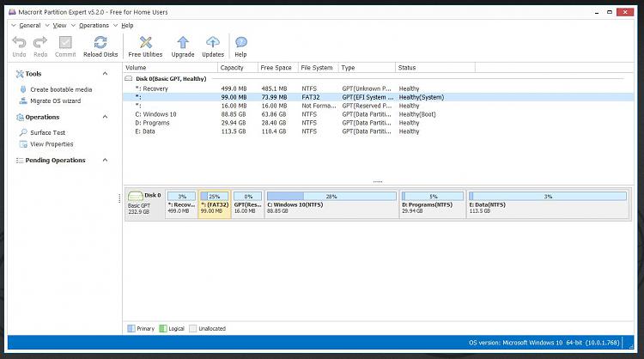Screen dimensions: 644x359
Task: Click the Create bootable media icon
Action: (x=23, y=89)
